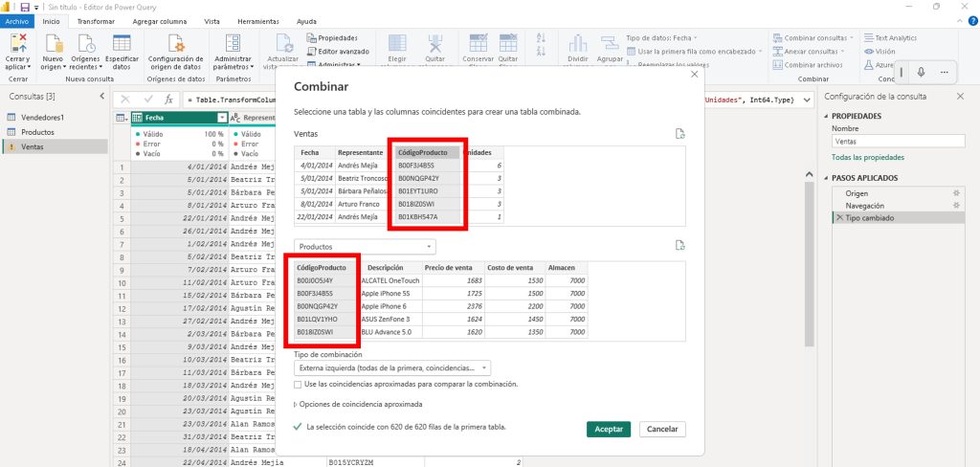Screen dimensions: 980x467
Task: Enable approximate matching checkbox
Action: [x=298, y=384]
